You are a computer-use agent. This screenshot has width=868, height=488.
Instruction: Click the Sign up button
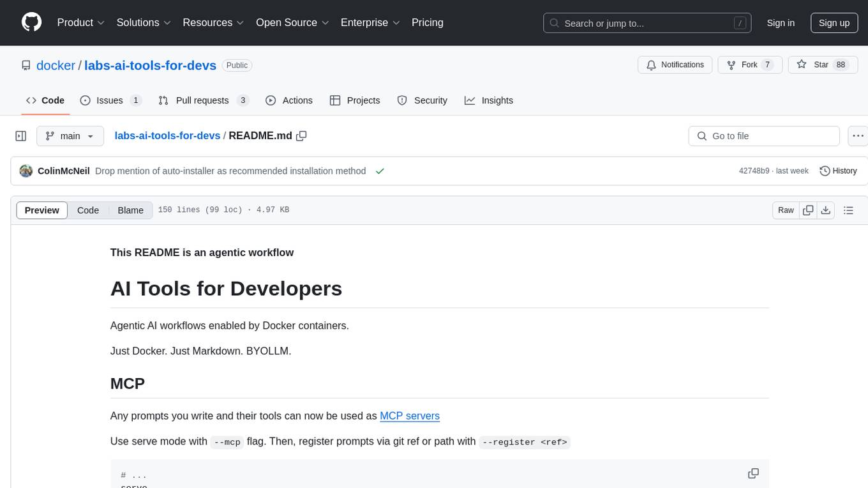pos(834,23)
